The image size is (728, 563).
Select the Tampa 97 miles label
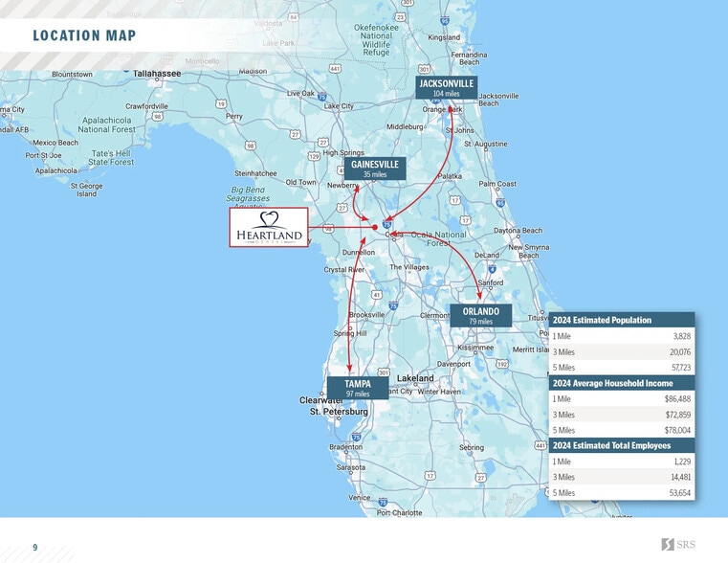[x=358, y=388]
